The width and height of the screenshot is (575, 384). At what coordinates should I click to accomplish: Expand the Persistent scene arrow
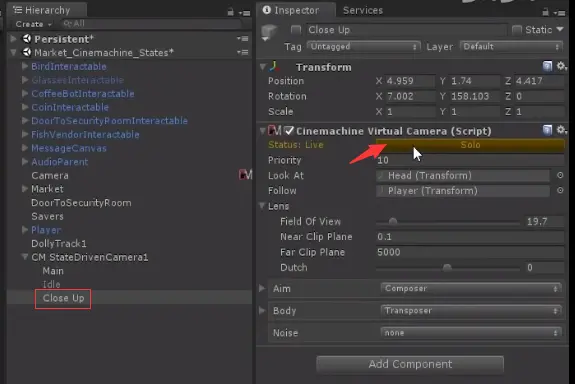pyautogui.click(x=14, y=39)
